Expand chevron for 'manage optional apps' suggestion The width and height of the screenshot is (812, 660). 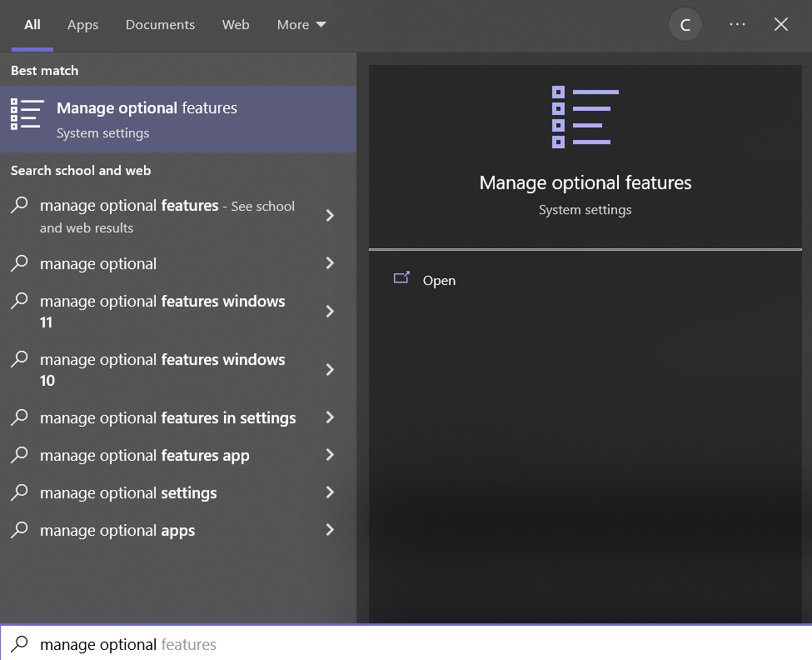click(330, 529)
